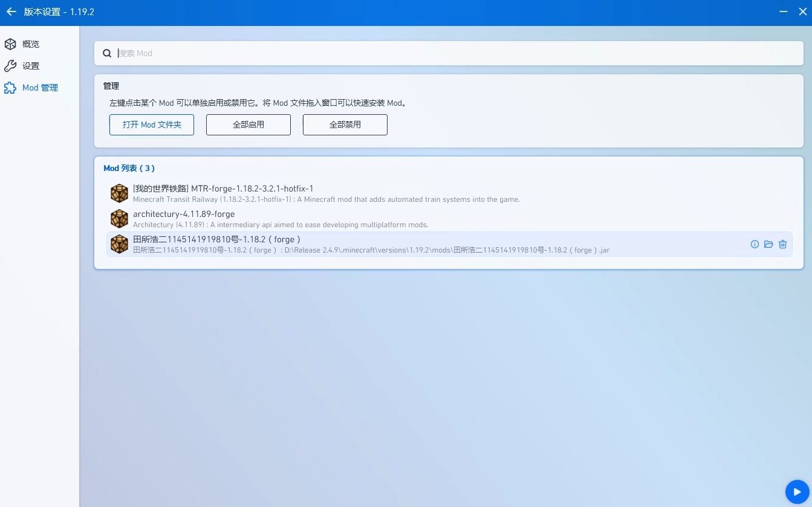Delete the 田所浩二 mod with trash icon
Viewport: 812px width, 507px height.
pos(783,244)
